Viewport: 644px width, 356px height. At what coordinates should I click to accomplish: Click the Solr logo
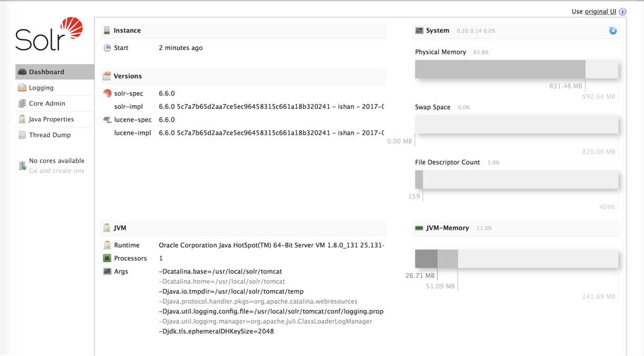tap(49, 35)
